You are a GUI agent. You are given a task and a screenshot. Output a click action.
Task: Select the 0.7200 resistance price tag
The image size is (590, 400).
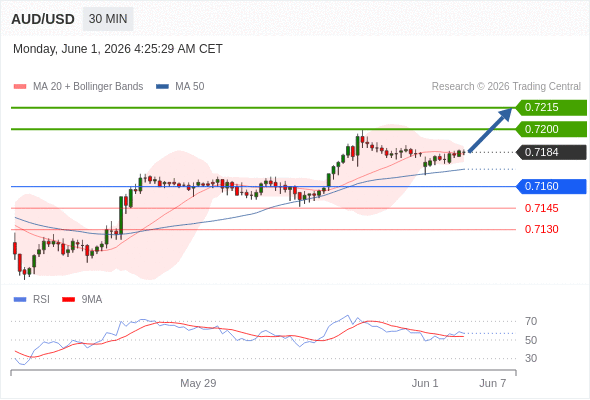coord(551,129)
